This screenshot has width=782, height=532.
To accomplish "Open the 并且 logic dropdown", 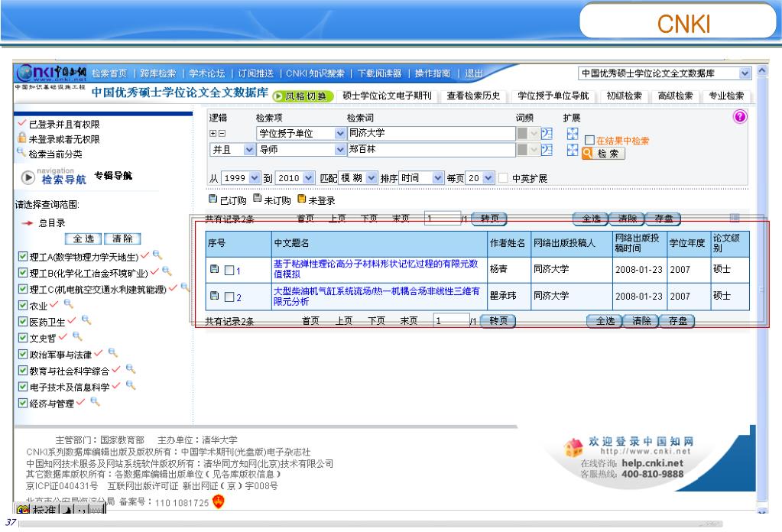I will [249, 150].
